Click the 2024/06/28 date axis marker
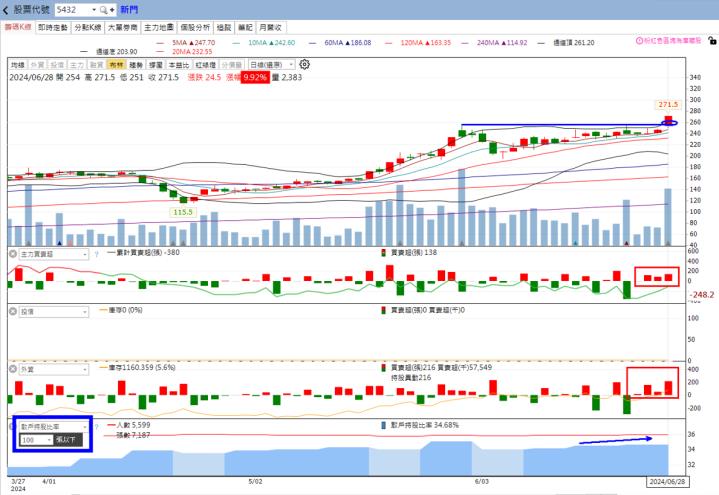This screenshot has width=719, height=495. click(668, 482)
